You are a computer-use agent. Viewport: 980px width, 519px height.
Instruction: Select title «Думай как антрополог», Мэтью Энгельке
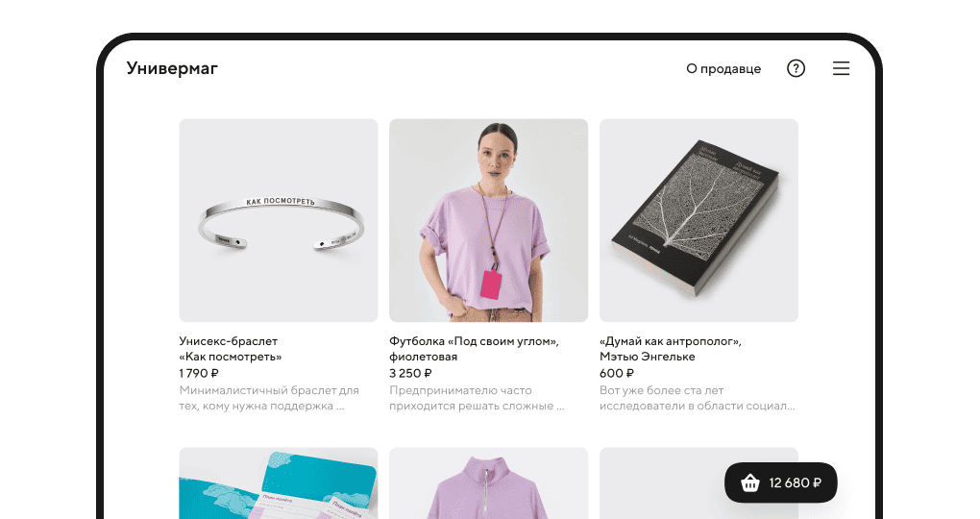point(671,349)
